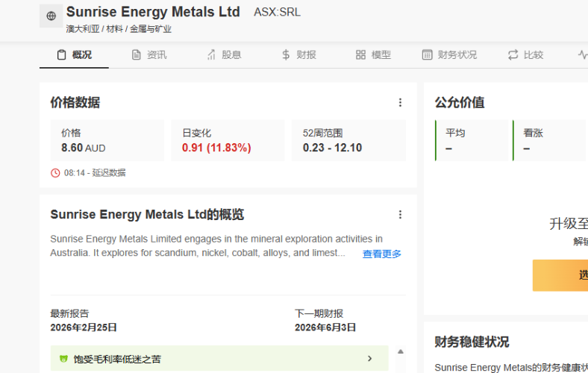588x373 pixels.
Task: Click the partial chart icon at the tab bar's right edge
Action: [x=582, y=54]
